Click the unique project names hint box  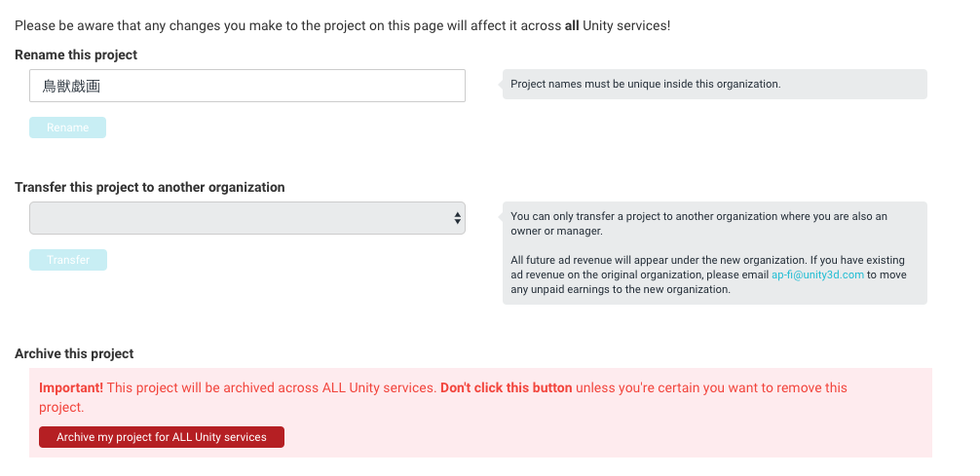[714, 84]
